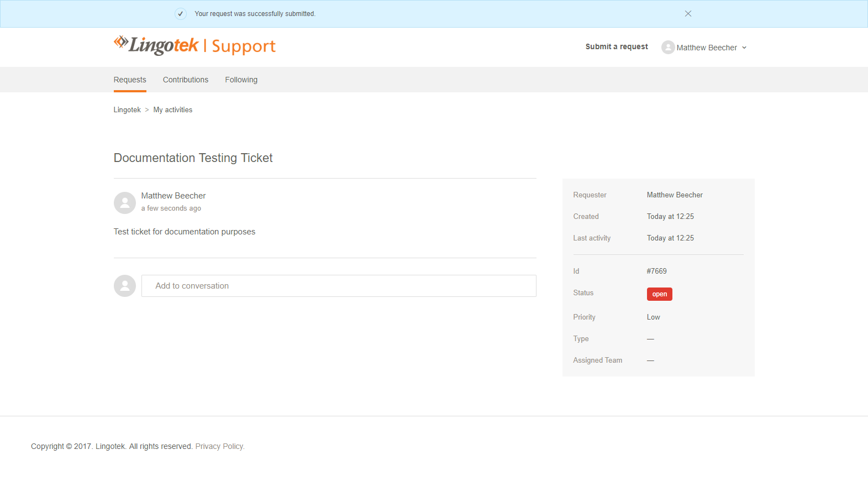Viewport: 868px width, 486px height.
Task: Click the Last activity time value
Action: click(x=670, y=238)
